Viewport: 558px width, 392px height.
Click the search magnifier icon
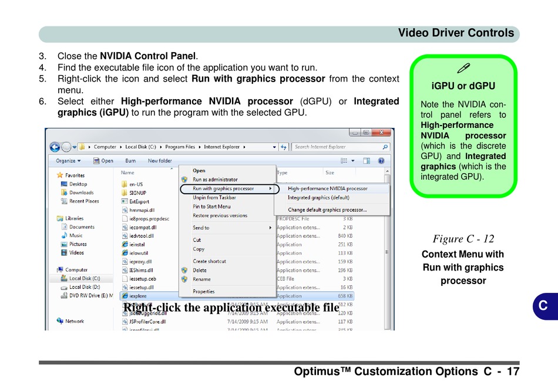(385, 147)
